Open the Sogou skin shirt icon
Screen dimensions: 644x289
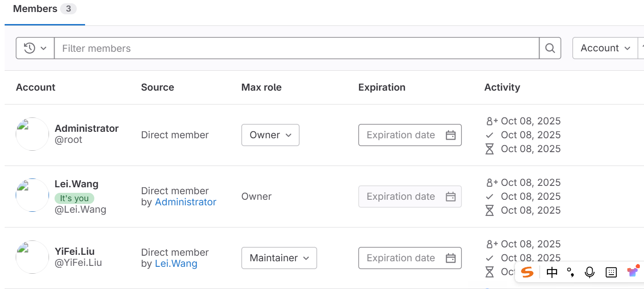[x=632, y=271]
